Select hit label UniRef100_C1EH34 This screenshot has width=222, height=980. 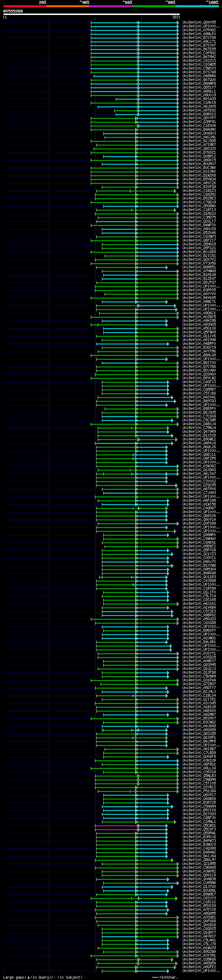coord(199,125)
